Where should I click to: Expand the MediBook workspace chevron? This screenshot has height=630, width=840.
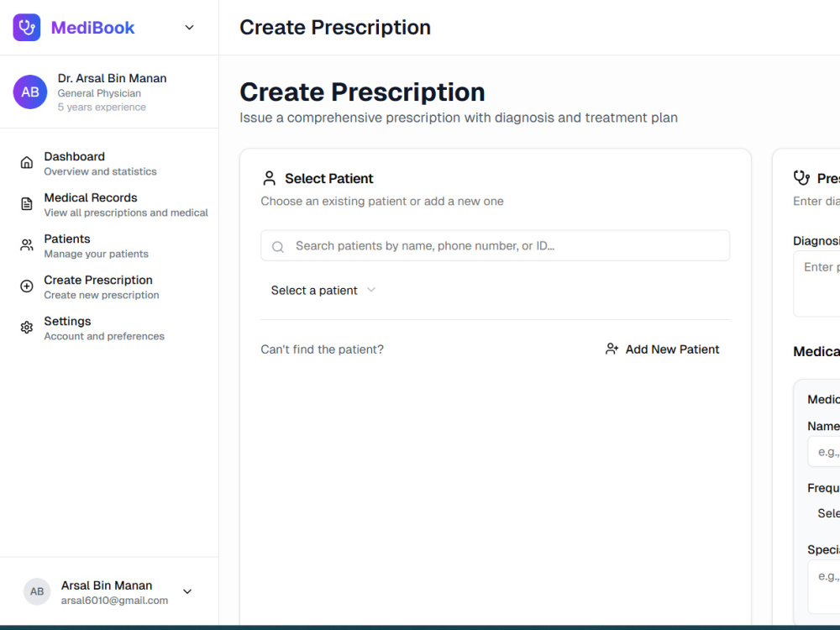(189, 28)
